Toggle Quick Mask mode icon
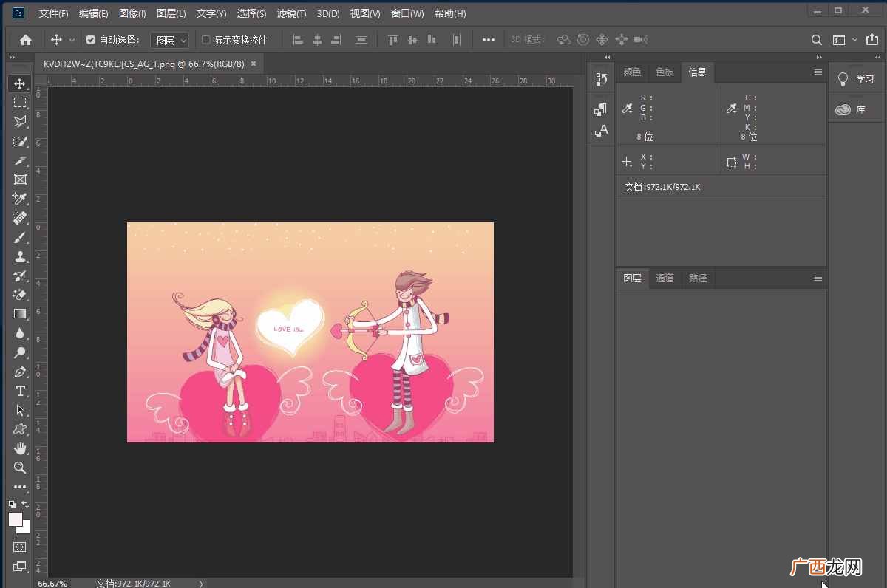The width and height of the screenshot is (887, 588). [20, 547]
